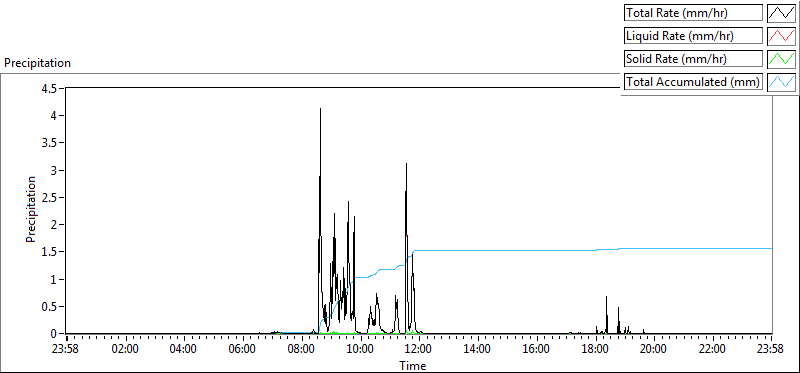Click the Total Rate black plot sample icon
This screenshot has height=373, width=800.
[x=781, y=13]
